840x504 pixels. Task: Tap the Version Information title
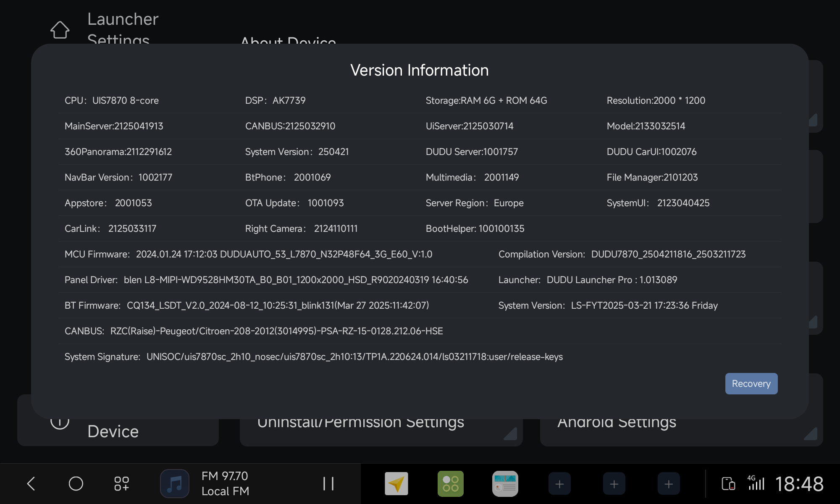420,70
